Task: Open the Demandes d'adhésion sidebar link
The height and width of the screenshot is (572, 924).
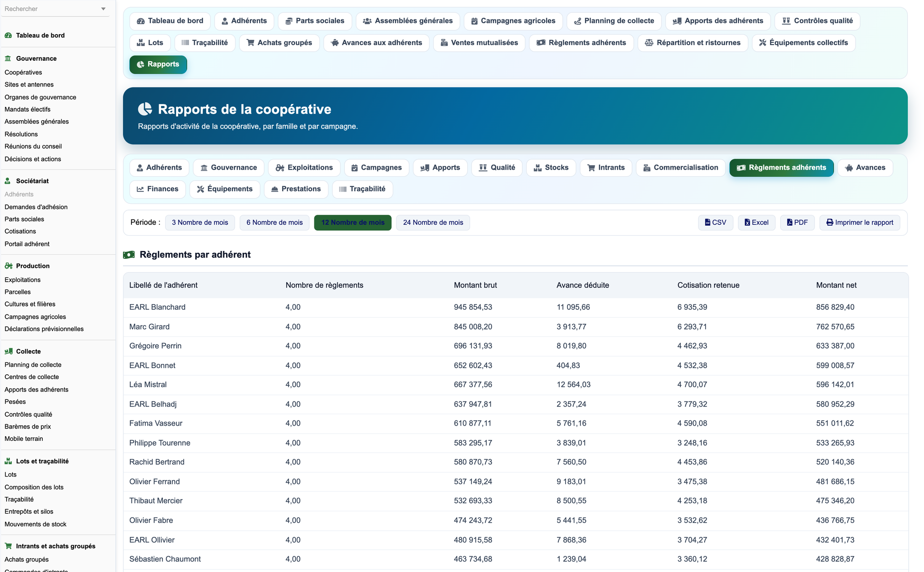Action: pyautogui.click(x=36, y=207)
